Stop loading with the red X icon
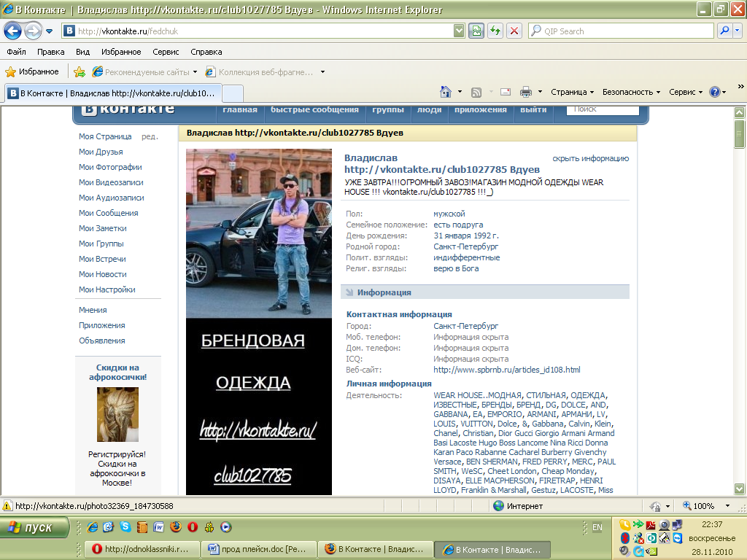 (x=514, y=31)
